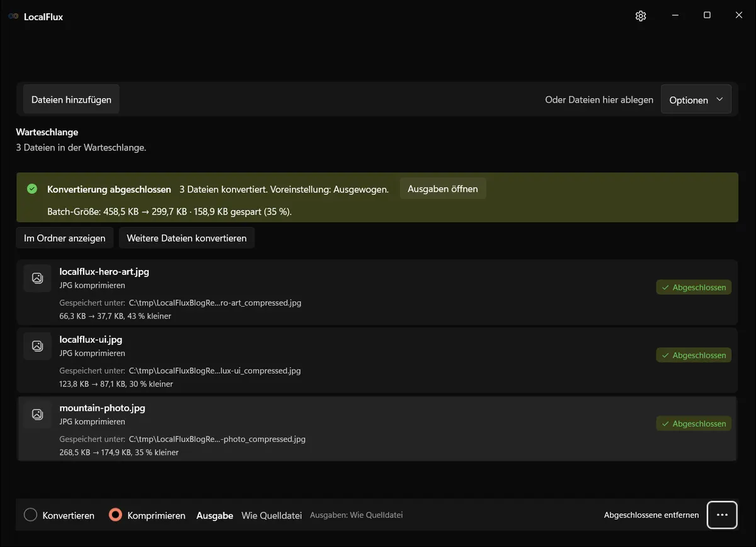Click image icon for localflux-ui.jpg
Viewport: 756px width, 547px height.
(x=37, y=346)
